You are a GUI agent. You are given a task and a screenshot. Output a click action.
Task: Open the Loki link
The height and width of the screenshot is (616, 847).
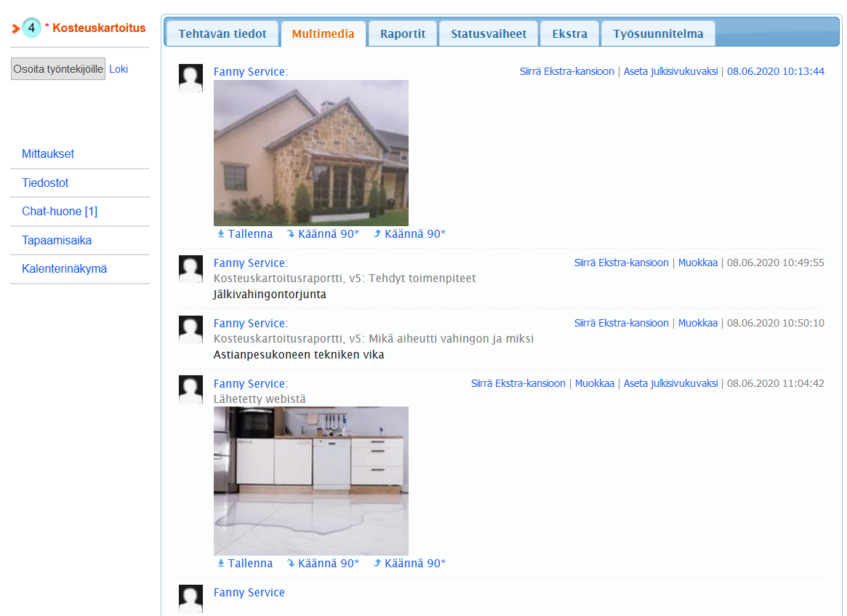[119, 69]
